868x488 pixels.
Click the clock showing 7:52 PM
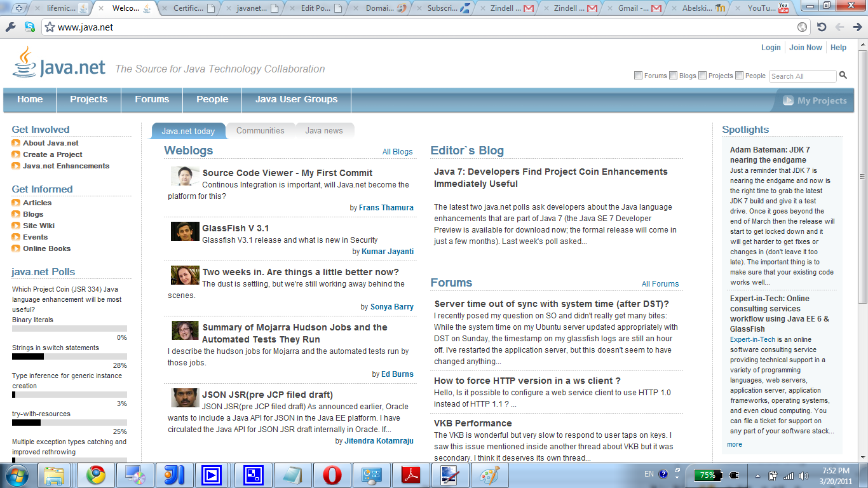tap(835, 471)
